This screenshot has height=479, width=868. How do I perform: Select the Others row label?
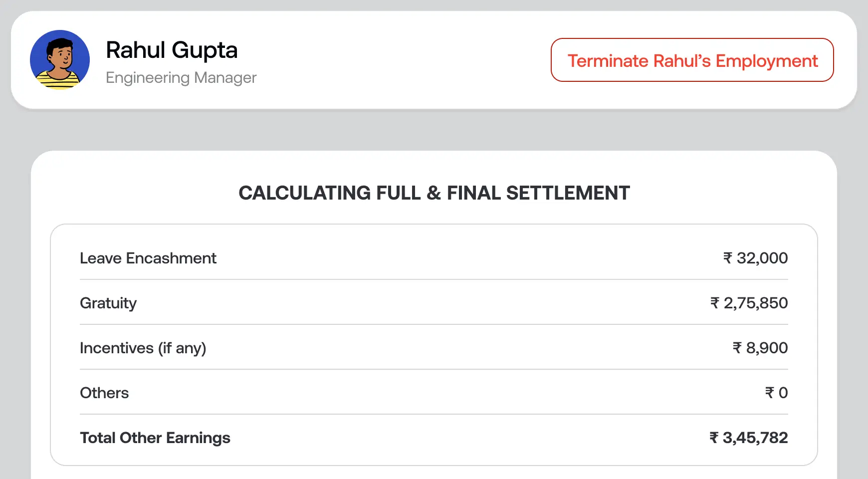tap(104, 393)
